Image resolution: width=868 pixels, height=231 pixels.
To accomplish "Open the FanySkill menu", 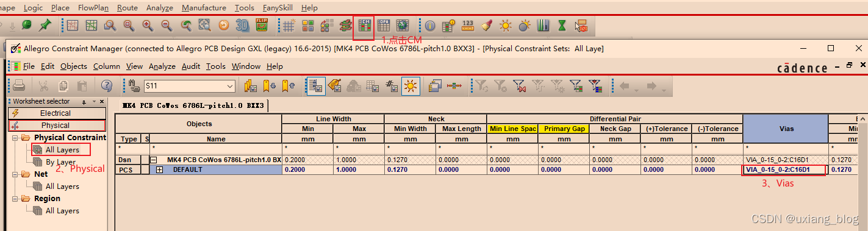I will click(x=278, y=8).
